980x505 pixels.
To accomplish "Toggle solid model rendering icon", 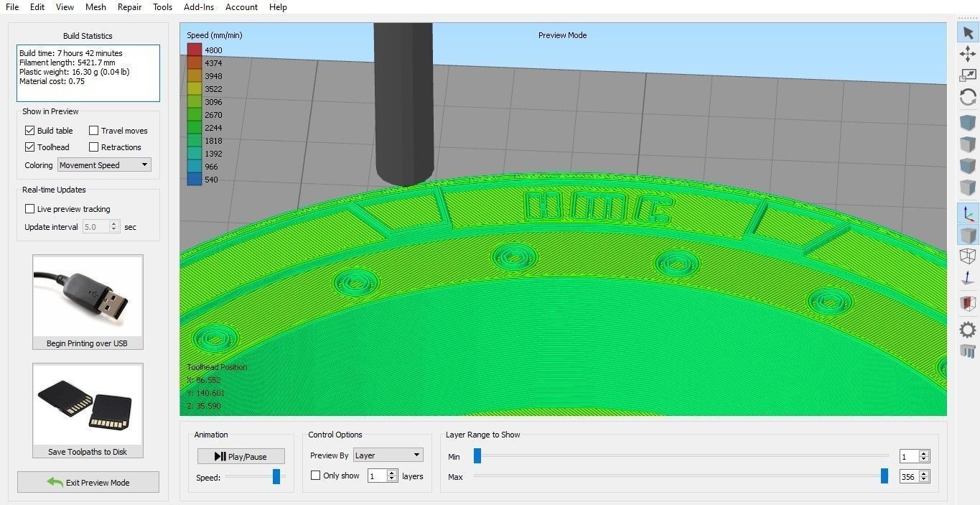I will (968, 235).
